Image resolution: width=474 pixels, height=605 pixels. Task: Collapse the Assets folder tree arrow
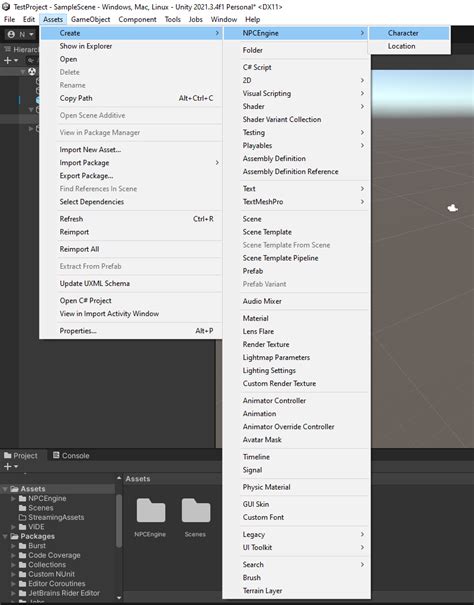5,489
